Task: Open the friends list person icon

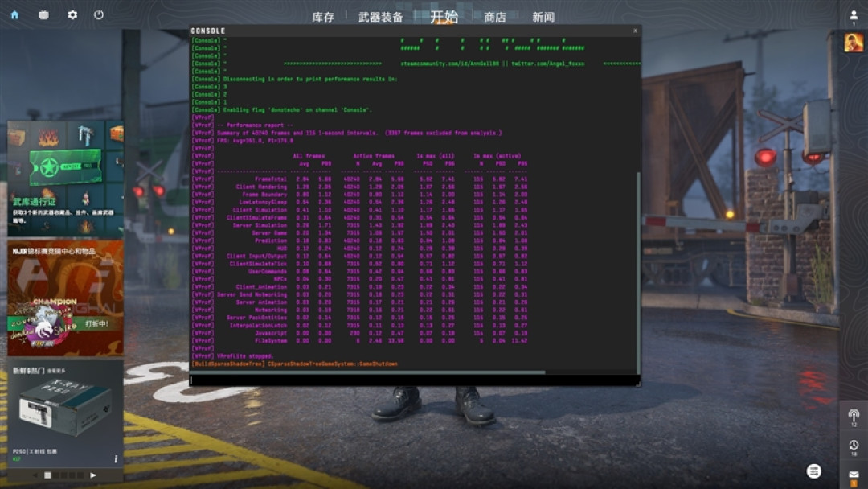Action: [x=854, y=17]
